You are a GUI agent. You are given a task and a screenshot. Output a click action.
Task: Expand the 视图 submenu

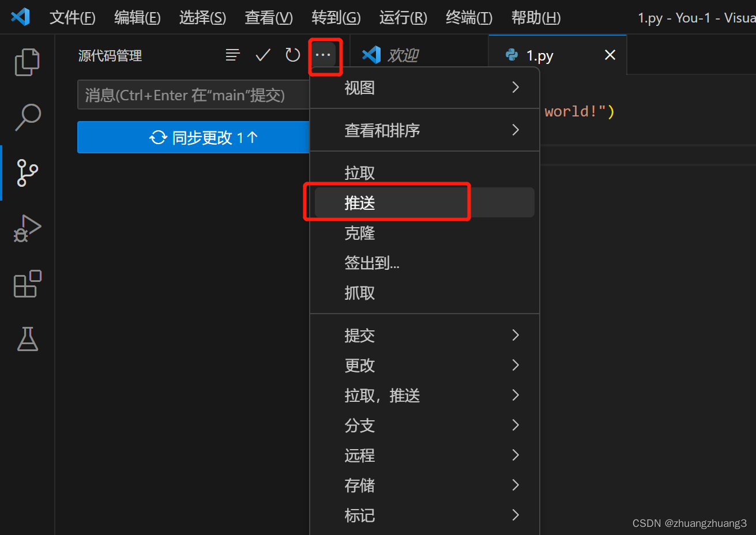424,88
